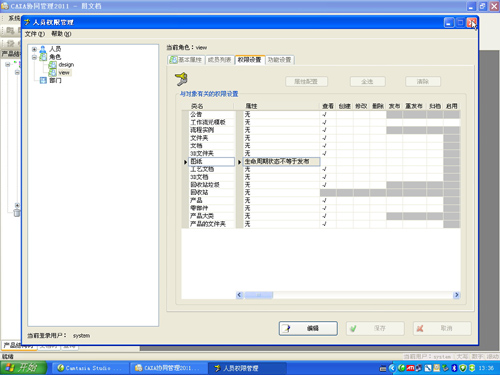This screenshot has width=500, height=375.
Task: Switch to the 成员列表 tab
Action: pos(220,60)
